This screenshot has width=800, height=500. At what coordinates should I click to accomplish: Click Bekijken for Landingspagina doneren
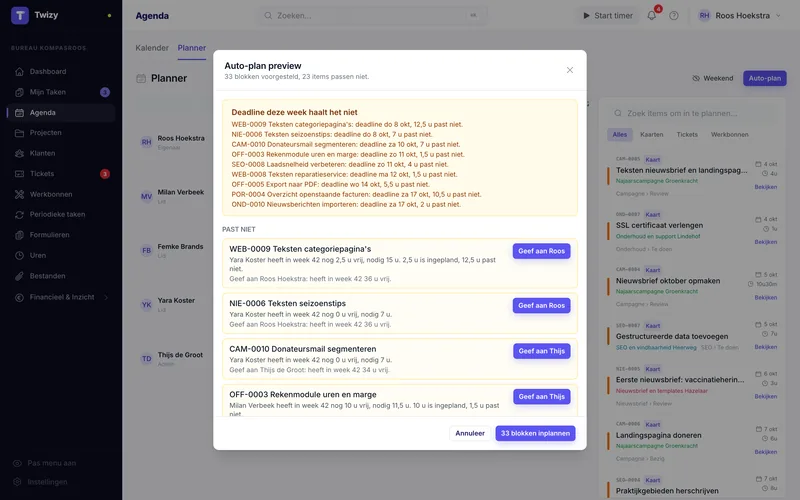tap(765, 452)
